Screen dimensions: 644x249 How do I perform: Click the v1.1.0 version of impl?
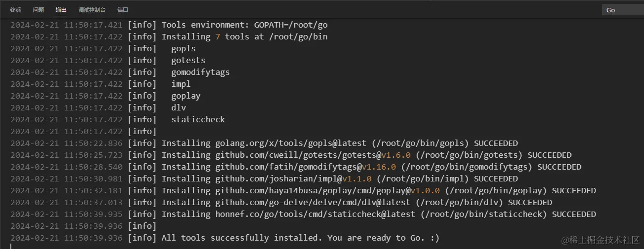click(x=357, y=178)
